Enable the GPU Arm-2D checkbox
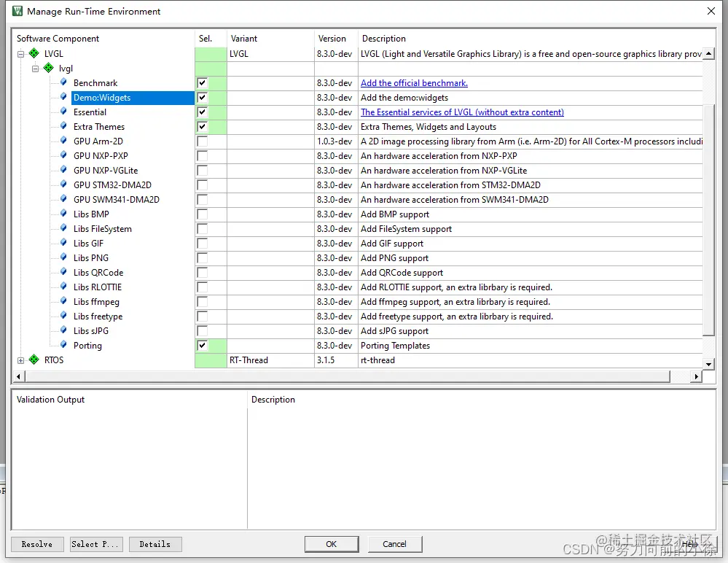This screenshot has height=563, width=728. [202, 141]
